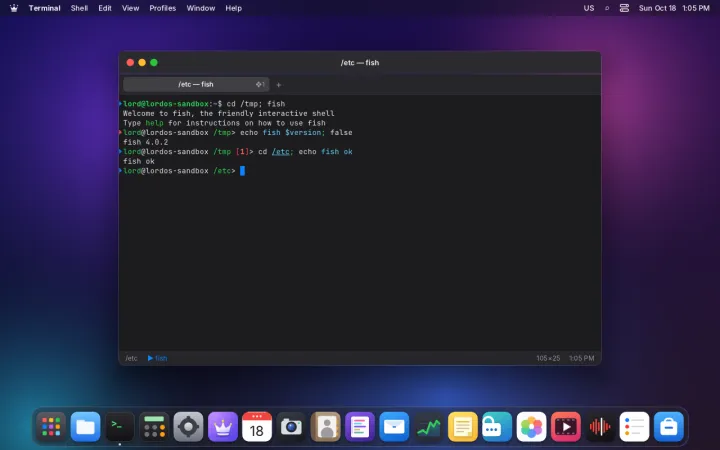Click the window title '/etc — fish'

[360, 62]
